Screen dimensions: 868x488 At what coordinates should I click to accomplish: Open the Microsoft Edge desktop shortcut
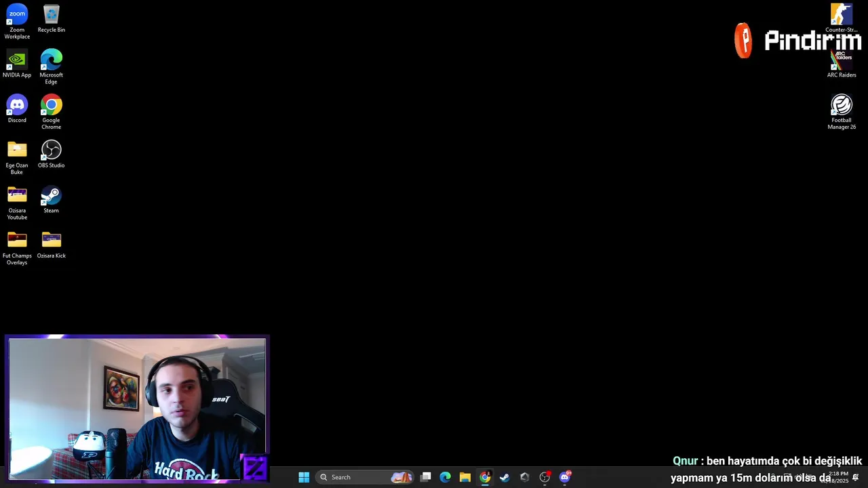coord(51,67)
